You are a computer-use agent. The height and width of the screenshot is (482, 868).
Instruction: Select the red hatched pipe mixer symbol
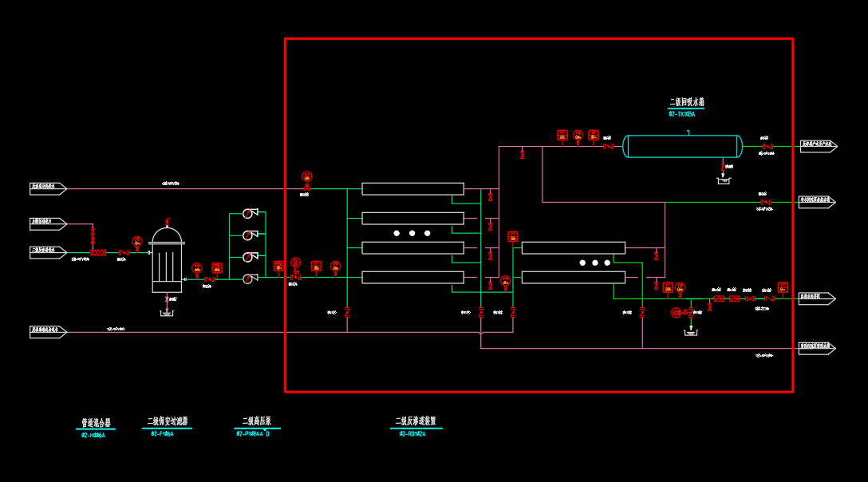click(x=98, y=253)
